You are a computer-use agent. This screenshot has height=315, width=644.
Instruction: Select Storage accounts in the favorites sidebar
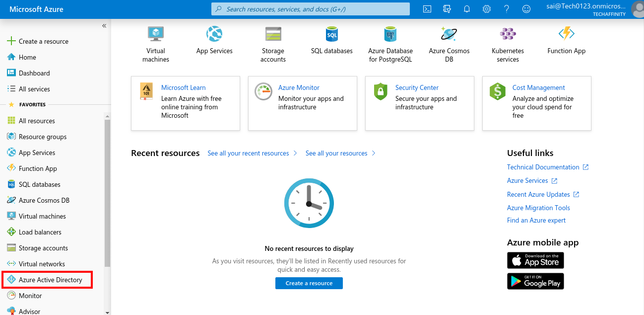[x=42, y=247]
